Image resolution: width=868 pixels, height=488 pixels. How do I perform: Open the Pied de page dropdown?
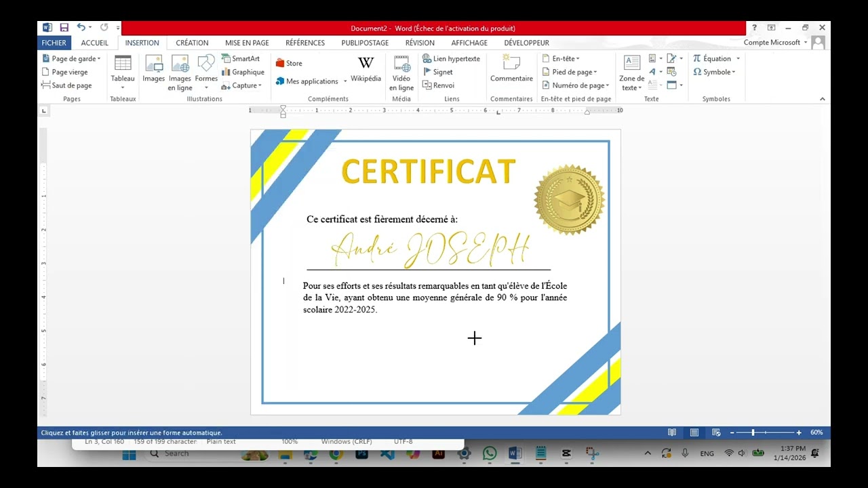point(570,72)
